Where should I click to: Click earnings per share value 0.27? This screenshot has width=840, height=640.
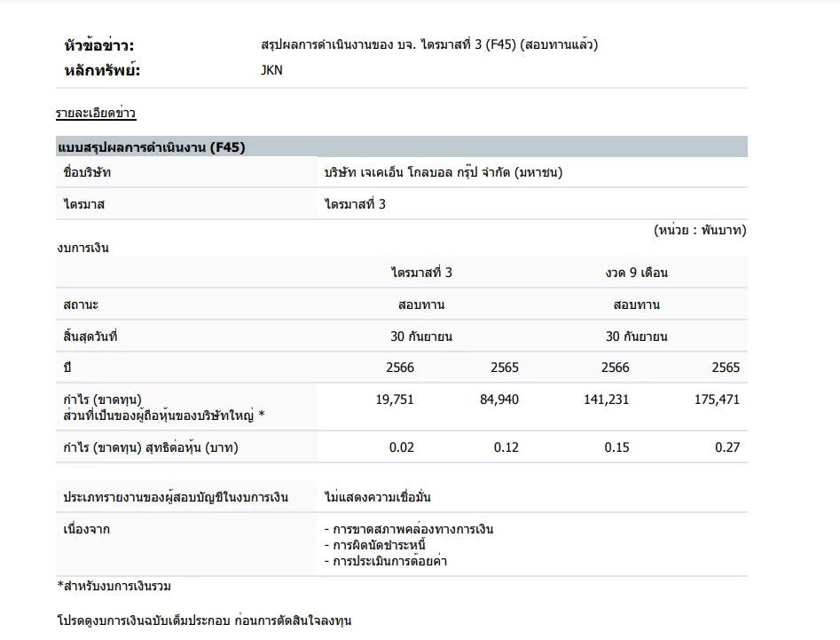[727, 446]
